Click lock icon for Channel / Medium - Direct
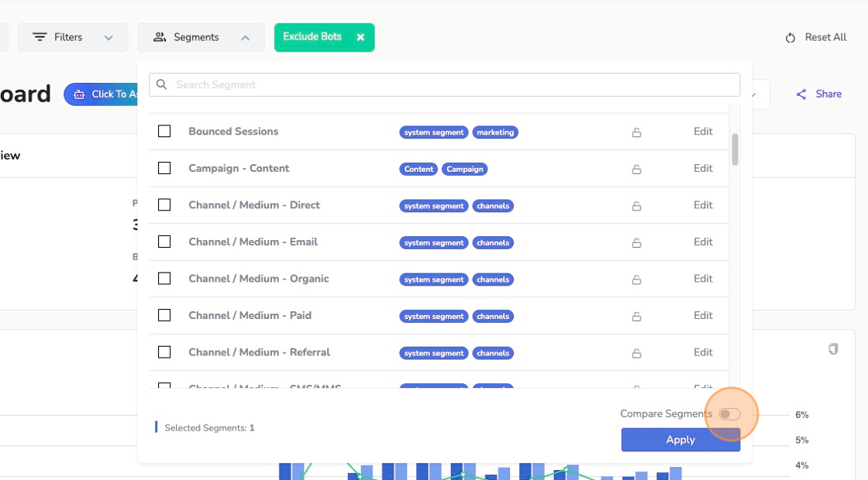 [x=636, y=206]
